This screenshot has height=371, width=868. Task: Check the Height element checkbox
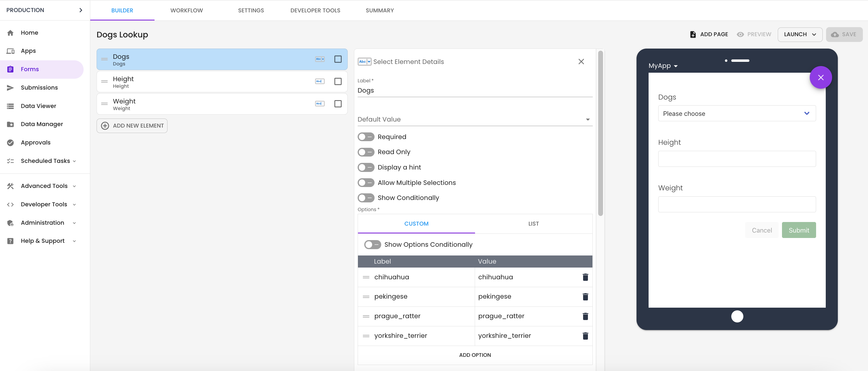point(338,81)
